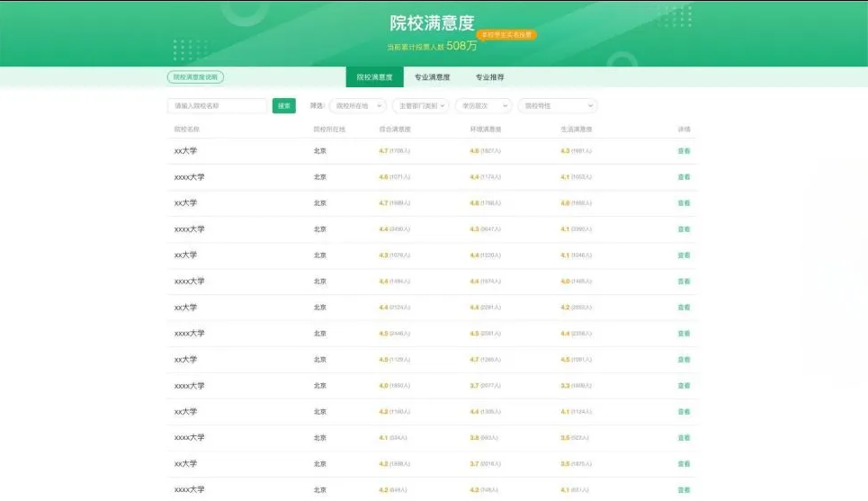868x501 pixels.
Task: Click 查看 in the last visible row
Action: [x=684, y=490]
